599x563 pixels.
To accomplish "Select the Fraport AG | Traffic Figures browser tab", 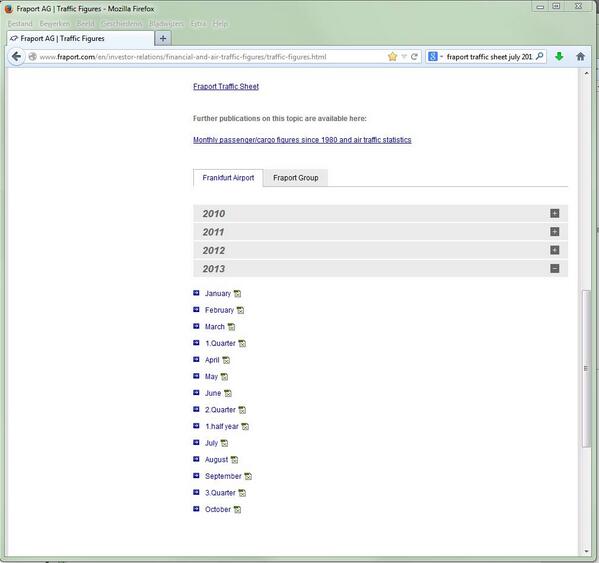I will [80, 39].
